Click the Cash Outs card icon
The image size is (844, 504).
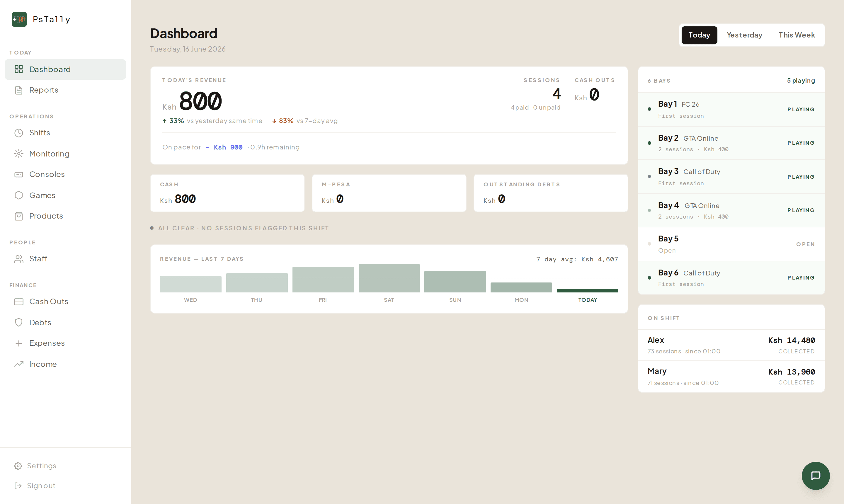click(x=19, y=302)
